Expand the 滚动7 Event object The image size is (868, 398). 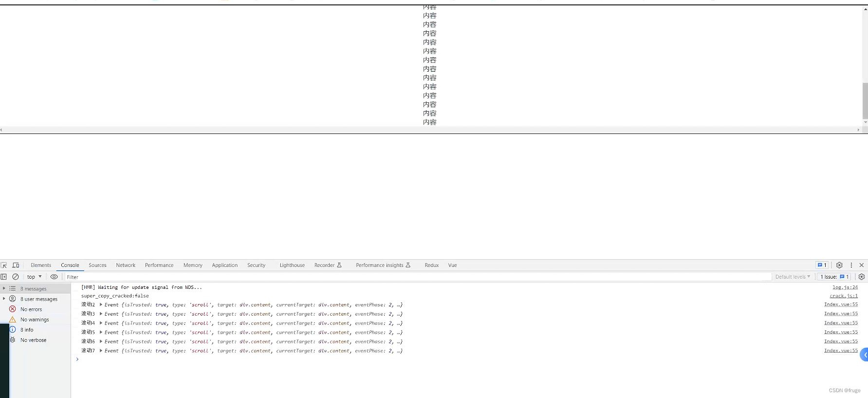click(x=101, y=351)
